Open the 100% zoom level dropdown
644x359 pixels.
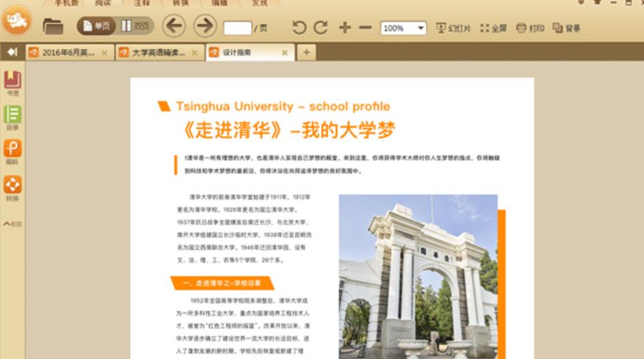(403, 28)
